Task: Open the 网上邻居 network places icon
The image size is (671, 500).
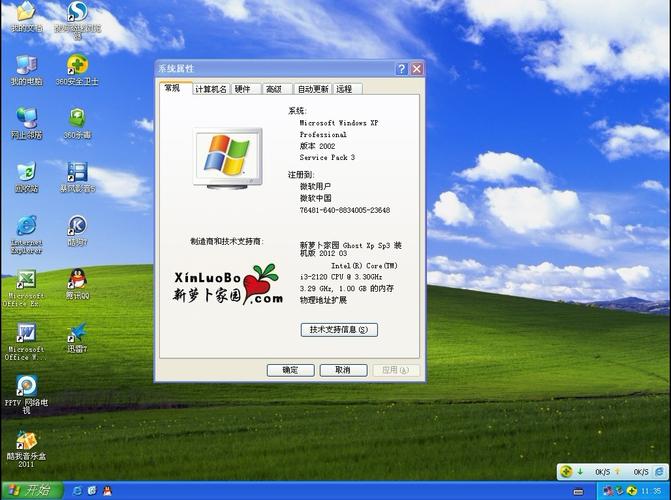Action: [26, 118]
